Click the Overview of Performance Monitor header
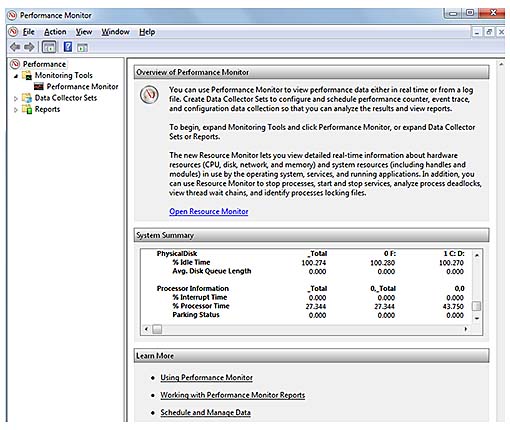The image size is (510, 430). [311, 72]
